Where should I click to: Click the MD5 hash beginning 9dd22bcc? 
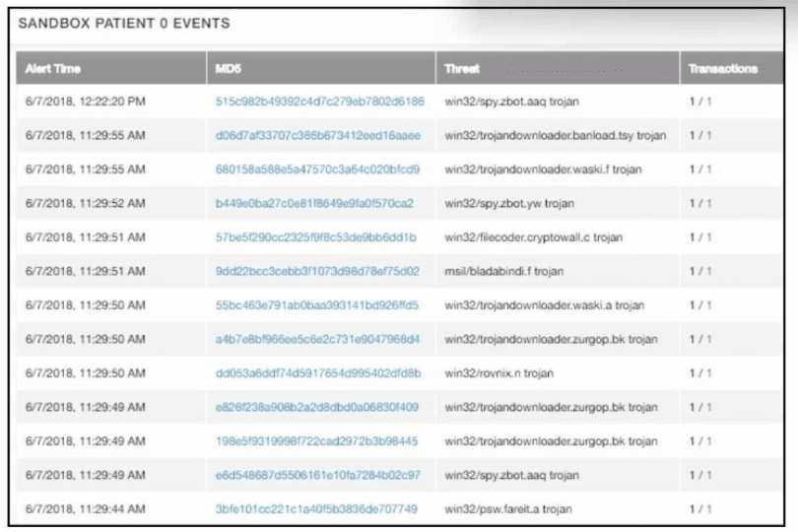pyautogui.click(x=317, y=271)
